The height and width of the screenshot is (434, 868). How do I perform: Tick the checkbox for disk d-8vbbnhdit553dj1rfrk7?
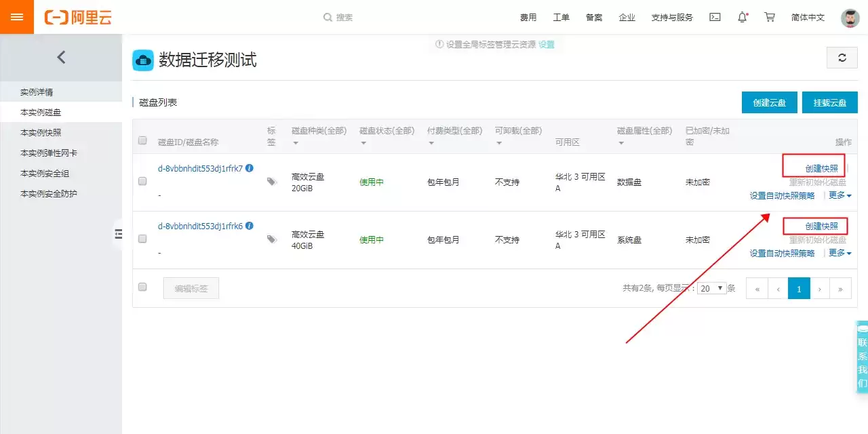click(142, 181)
